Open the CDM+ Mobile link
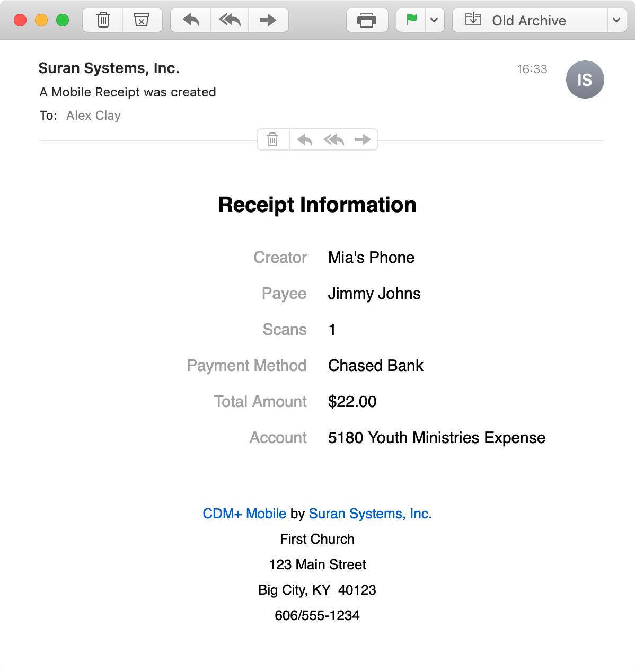The height and width of the screenshot is (672, 635). click(x=244, y=514)
